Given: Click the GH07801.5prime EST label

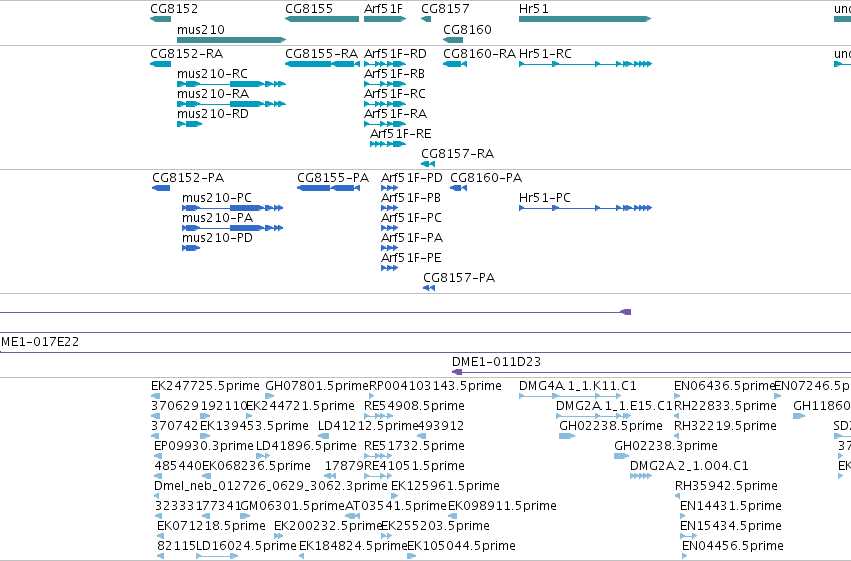Looking at the screenshot, I should 317,386.
